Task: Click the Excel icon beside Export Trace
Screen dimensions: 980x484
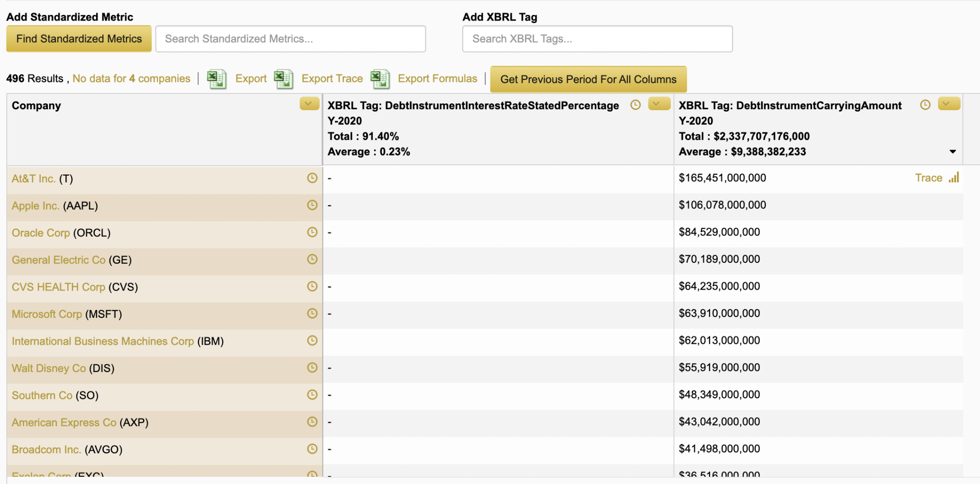Action: tap(283, 79)
